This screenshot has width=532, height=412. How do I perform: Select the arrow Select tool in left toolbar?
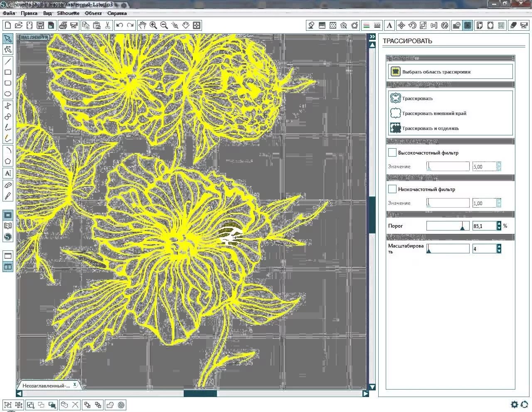pyautogui.click(x=8, y=39)
